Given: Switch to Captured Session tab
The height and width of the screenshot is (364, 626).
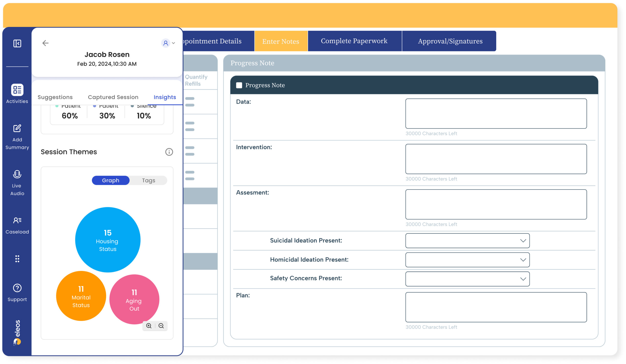Looking at the screenshot, I should pos(113,97).
